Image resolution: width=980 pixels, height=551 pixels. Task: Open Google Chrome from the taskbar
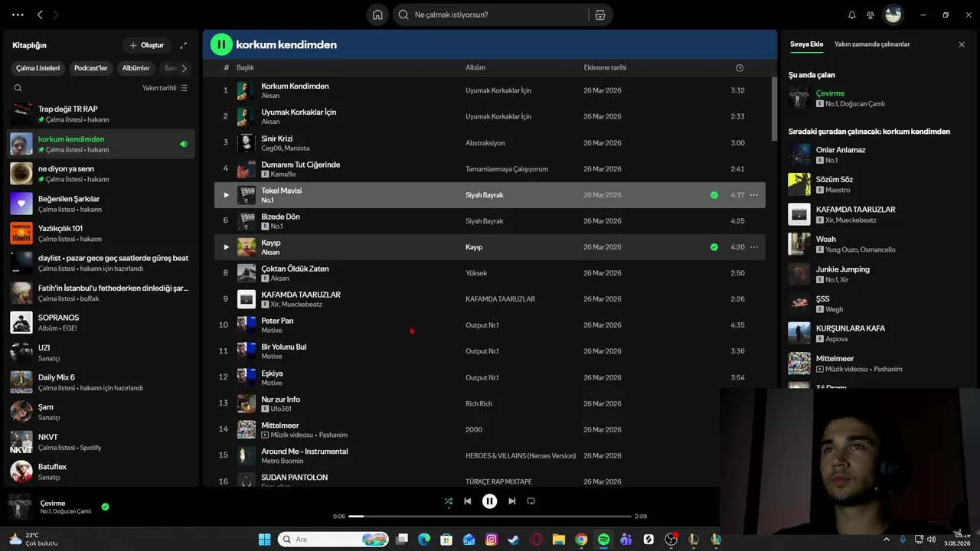(x=581, y=540)
